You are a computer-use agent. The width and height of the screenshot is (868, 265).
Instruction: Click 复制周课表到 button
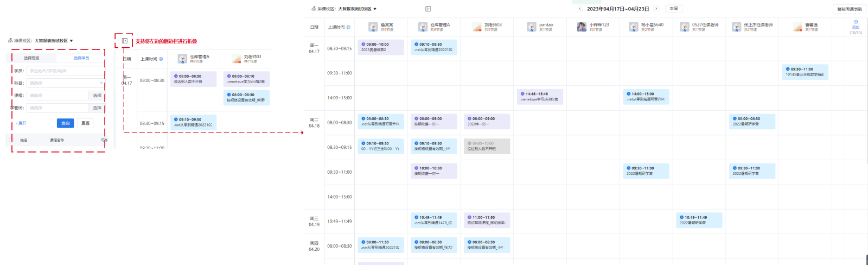(x=850, y=9)
